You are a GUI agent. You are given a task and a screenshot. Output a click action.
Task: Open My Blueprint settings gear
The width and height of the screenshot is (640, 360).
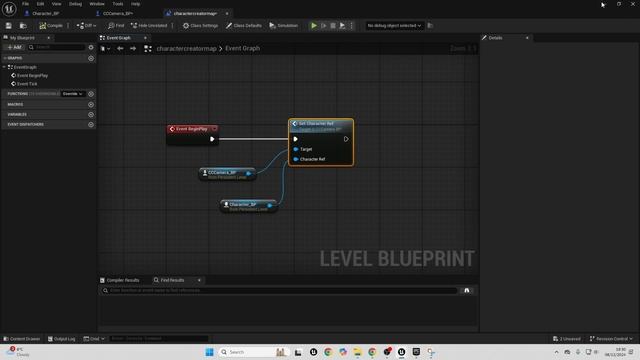pos(91,47)
